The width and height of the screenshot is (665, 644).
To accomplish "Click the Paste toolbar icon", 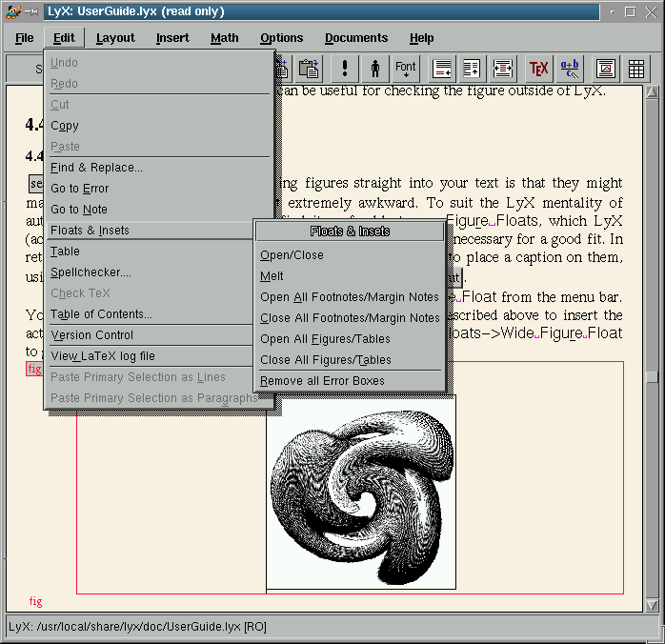I will click(309, 69).
